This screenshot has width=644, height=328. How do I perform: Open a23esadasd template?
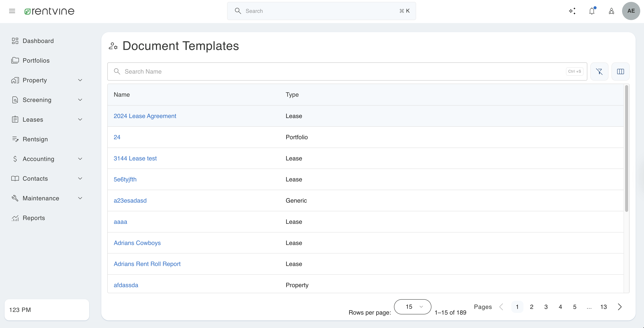pyautogui.click(x=130, y=201)
